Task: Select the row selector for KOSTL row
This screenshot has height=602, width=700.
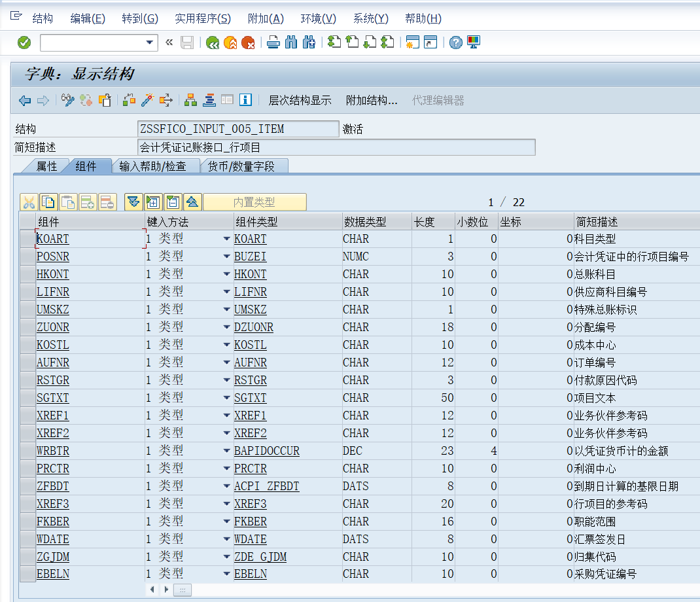Action: (x=27, y=345)
